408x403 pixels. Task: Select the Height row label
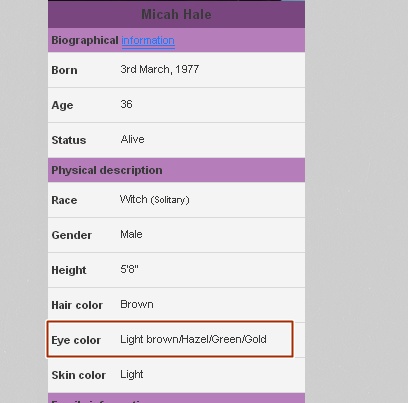[x=69, y=270]
